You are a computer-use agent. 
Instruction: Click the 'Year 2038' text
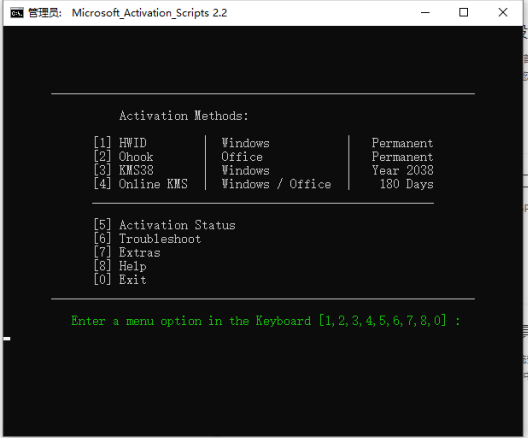tap(402, 170)
